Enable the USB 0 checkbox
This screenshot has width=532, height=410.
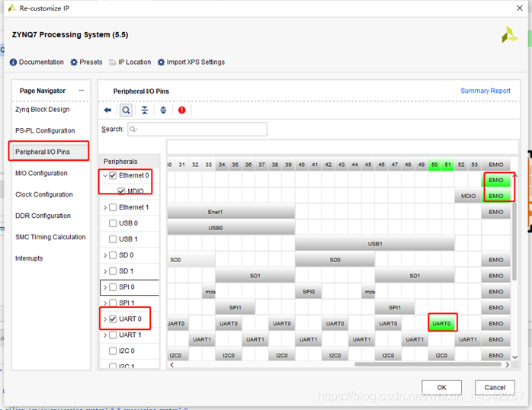113,223
